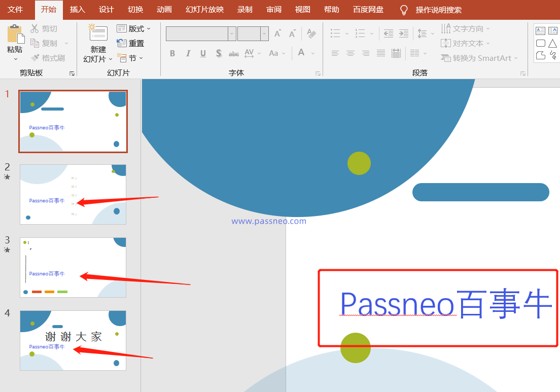The height and width of the screenshot is (392, 560).
Task: Insert a horizontal text box from gallery
Action: click(541, 31)
